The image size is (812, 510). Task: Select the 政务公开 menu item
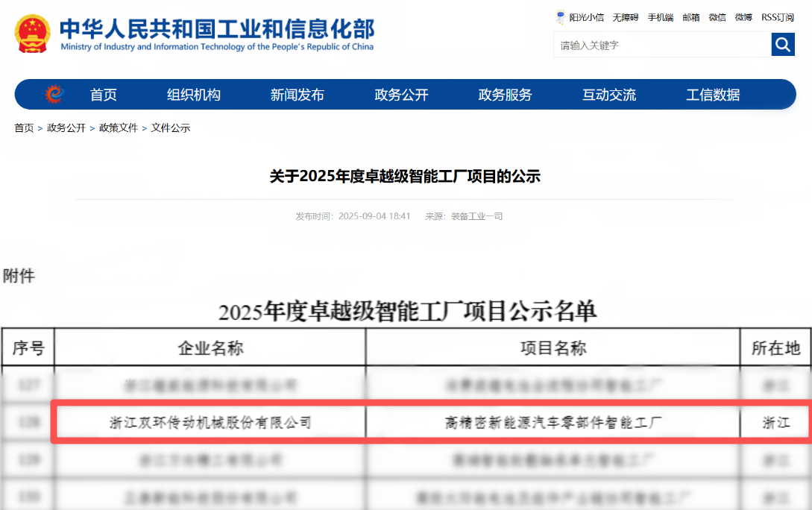[x=400, y=95]
